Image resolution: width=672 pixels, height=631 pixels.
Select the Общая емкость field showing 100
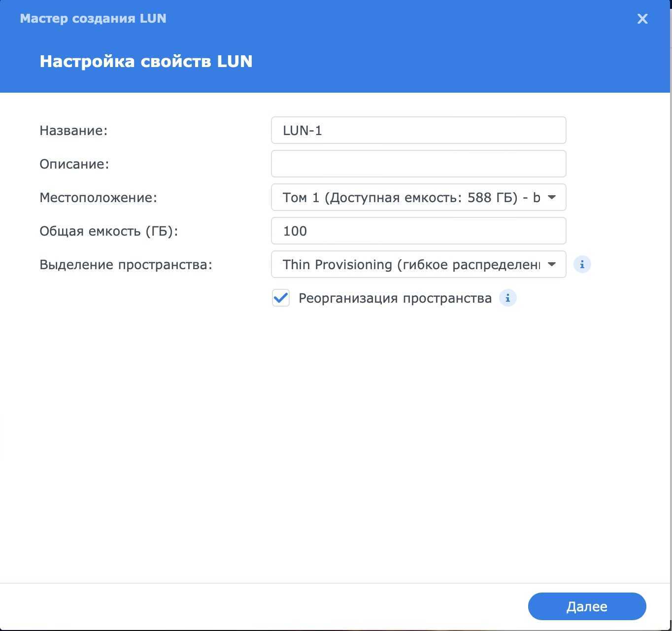pos(418,231)
